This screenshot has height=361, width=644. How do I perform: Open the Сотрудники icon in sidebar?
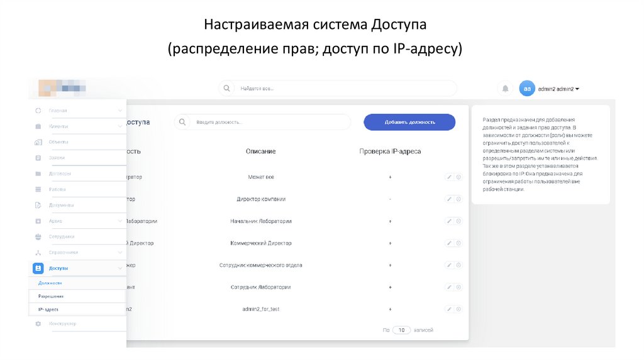pos(38,236)
